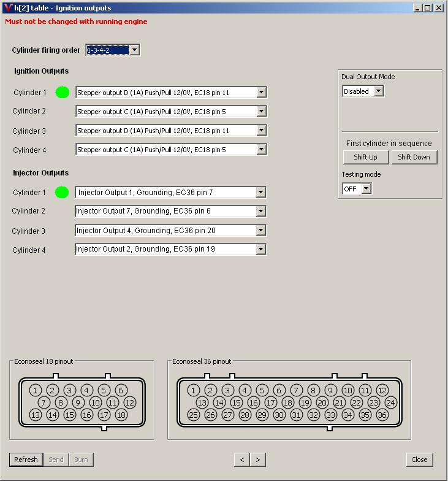Click the 'Ignition Outputs' heading

pyautogui.click(x=42, y=71)
